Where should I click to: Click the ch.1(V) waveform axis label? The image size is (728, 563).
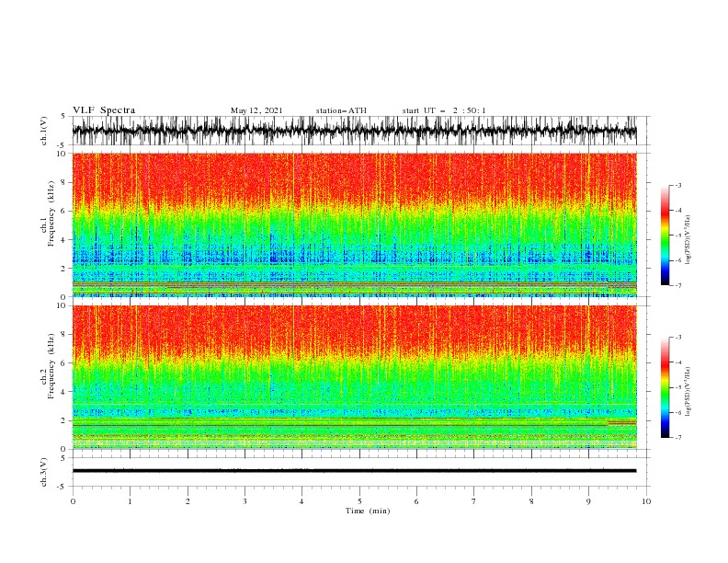coord(44,131)
